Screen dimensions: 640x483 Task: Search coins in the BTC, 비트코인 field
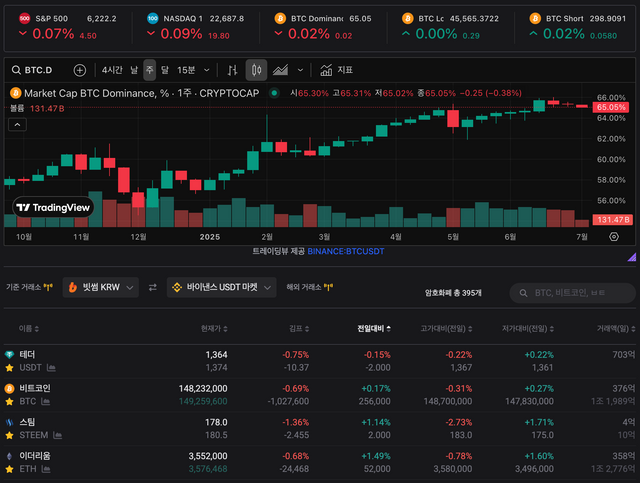click(572, 293)
